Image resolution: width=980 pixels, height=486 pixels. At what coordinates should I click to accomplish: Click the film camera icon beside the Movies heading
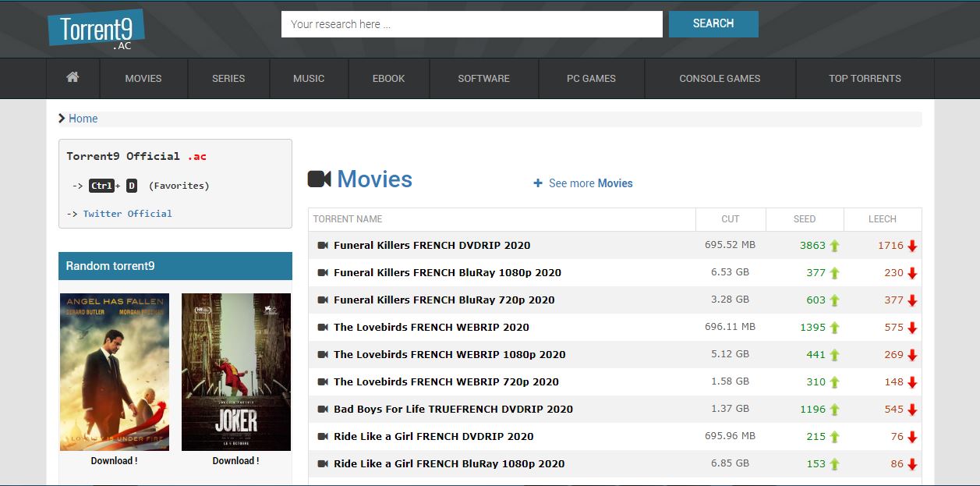tap(319, 179)
